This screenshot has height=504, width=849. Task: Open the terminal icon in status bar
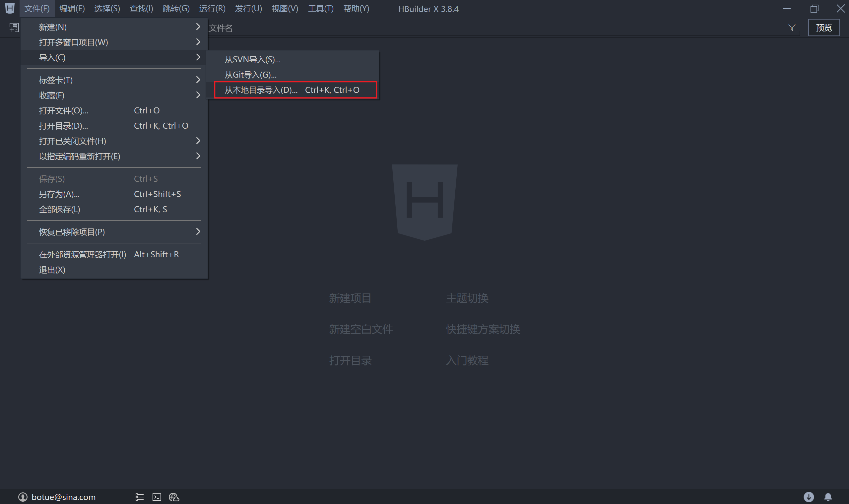[x=157, y=497]
